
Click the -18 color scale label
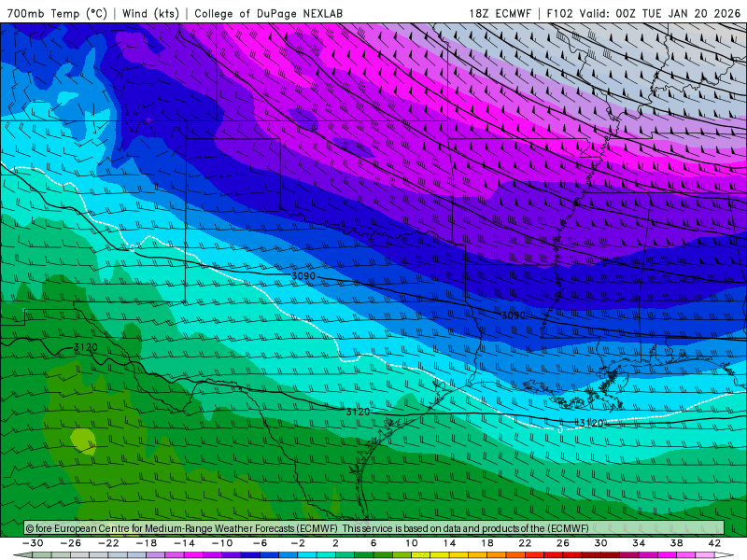147,543
